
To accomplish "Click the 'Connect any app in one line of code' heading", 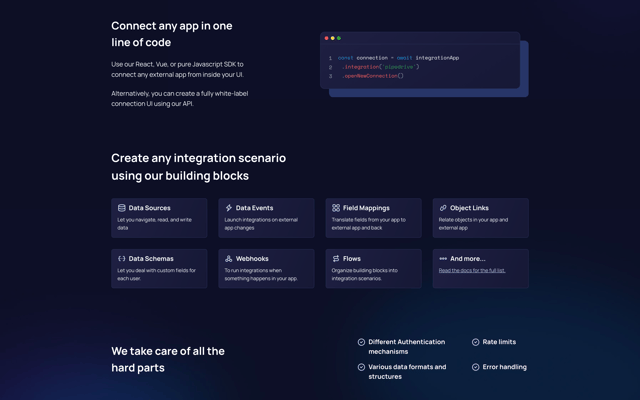I will (172, 34).
